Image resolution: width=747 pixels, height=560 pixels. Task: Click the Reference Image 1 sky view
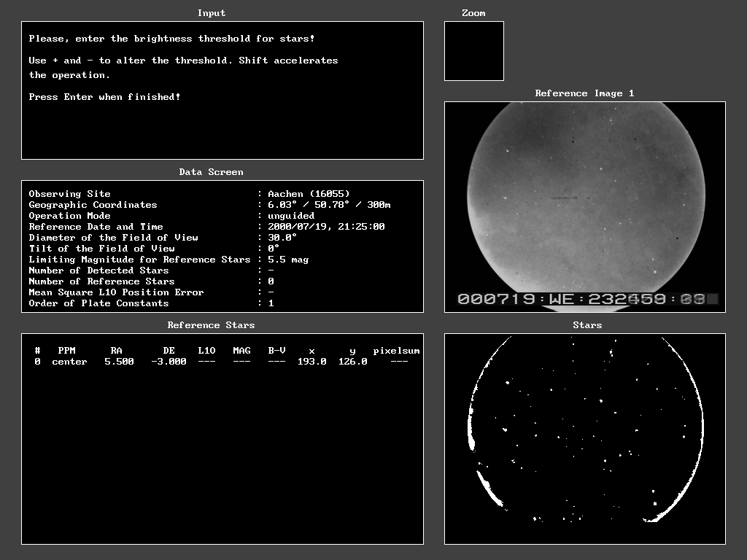tap(585, 197)
